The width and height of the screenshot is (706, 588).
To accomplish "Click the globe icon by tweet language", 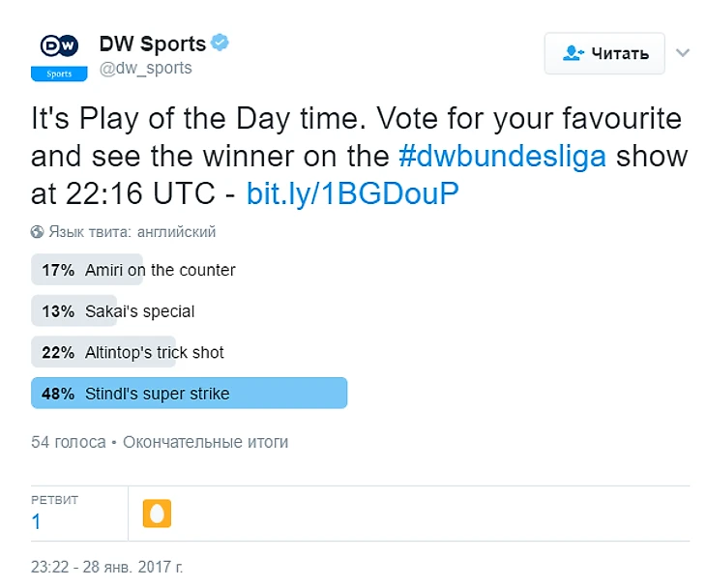I will (x=37, y=232).
